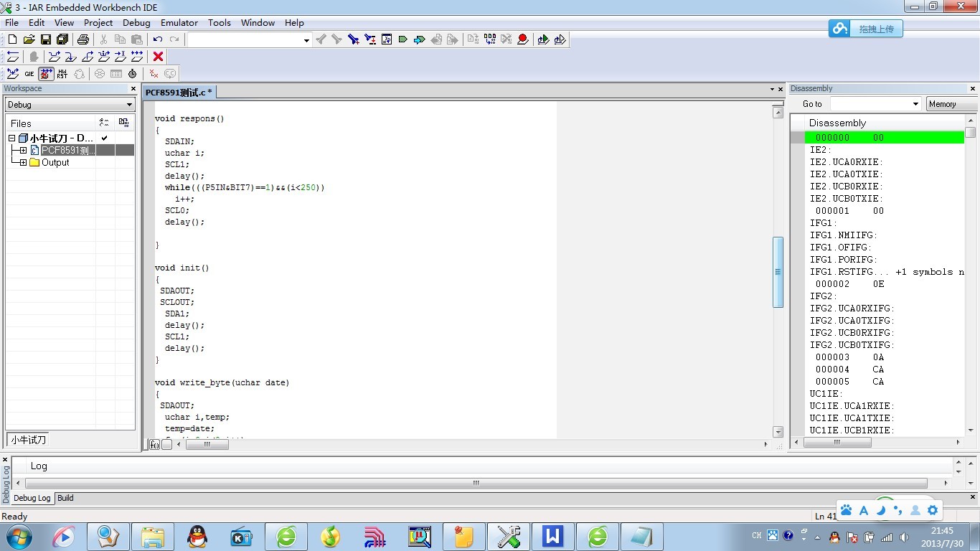The image size is (980, 551).
Task: Click the Download and Debug icon
Action: 543,39
